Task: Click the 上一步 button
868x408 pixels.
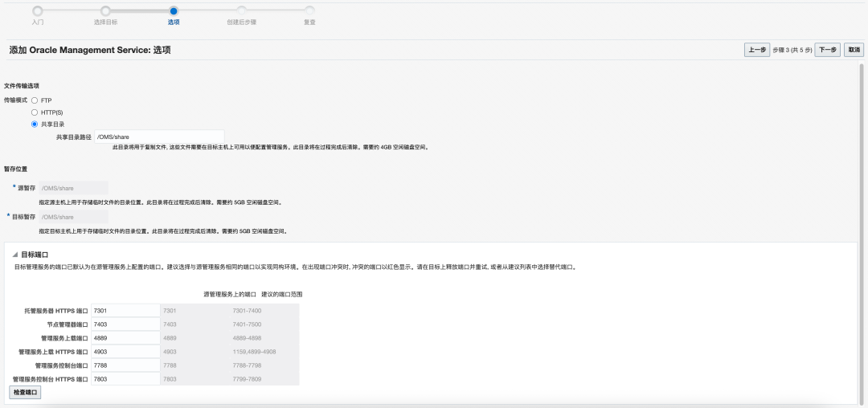Action: 757,50
